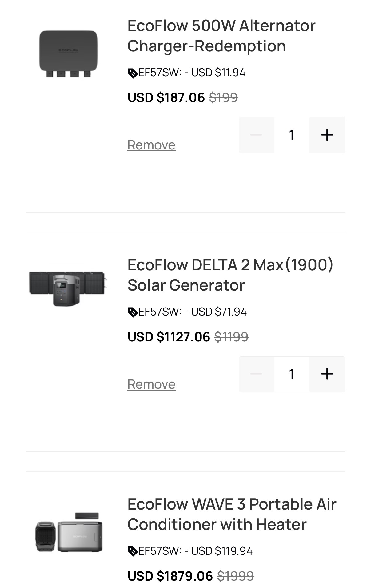Click the USD $1127.06 discounted price

click(x=169, y=337)
